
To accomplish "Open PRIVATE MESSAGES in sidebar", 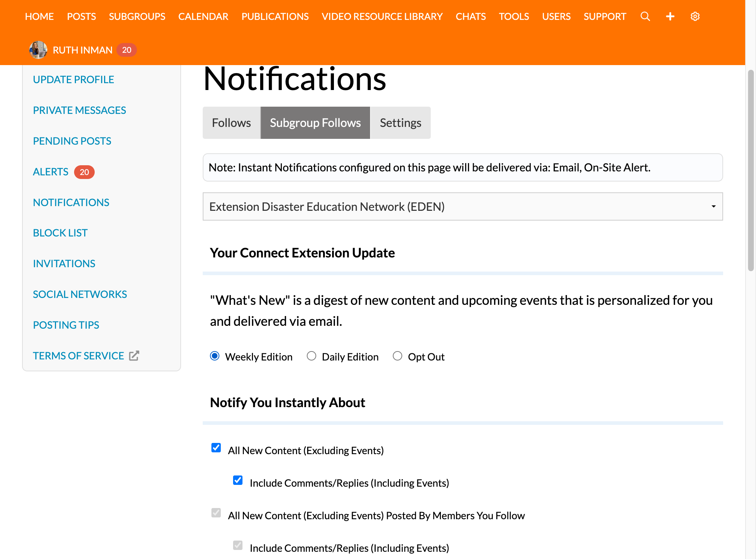I will (x=80, y=110).
